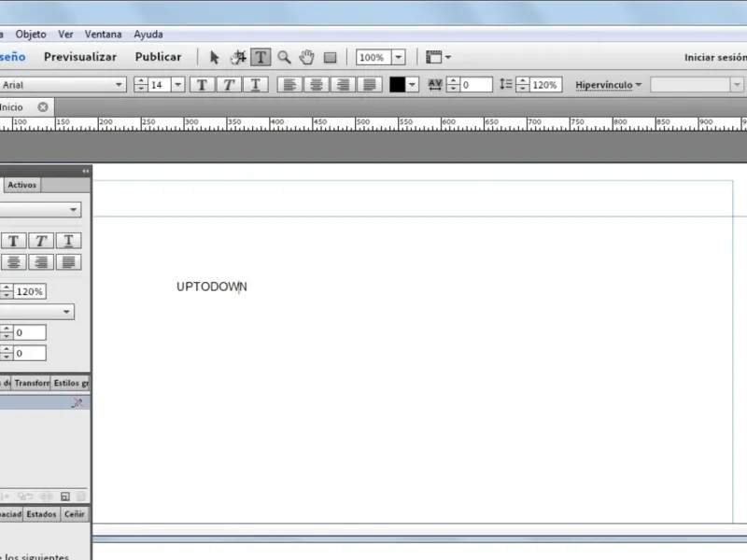Align text right in the left Text panel
Viewport: 747px width, 560px height.
[x=41, y=262]
